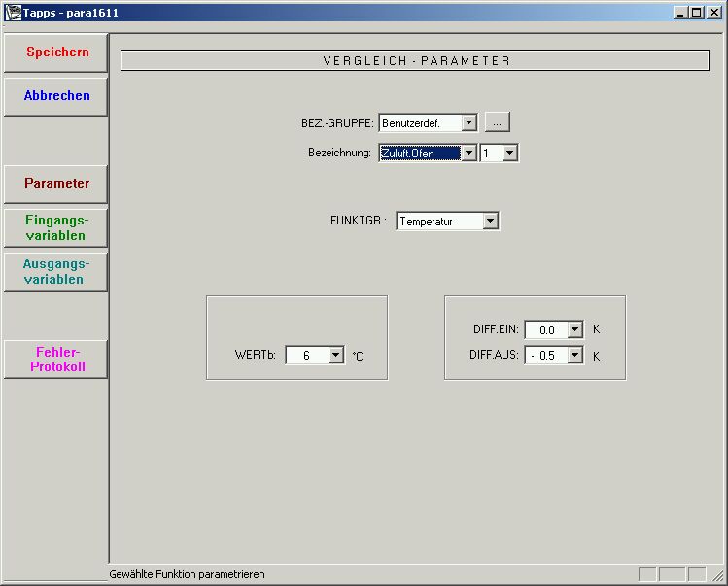
Task: Expand the DIFF.AUS dropdown arrow
Action: click(574, 356)
